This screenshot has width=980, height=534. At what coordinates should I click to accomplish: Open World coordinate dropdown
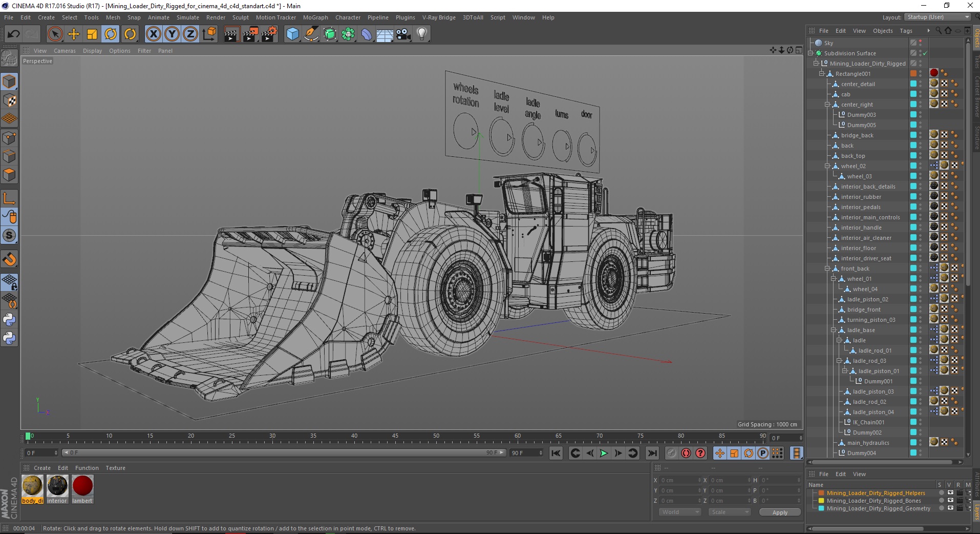[x=680, y=512]
